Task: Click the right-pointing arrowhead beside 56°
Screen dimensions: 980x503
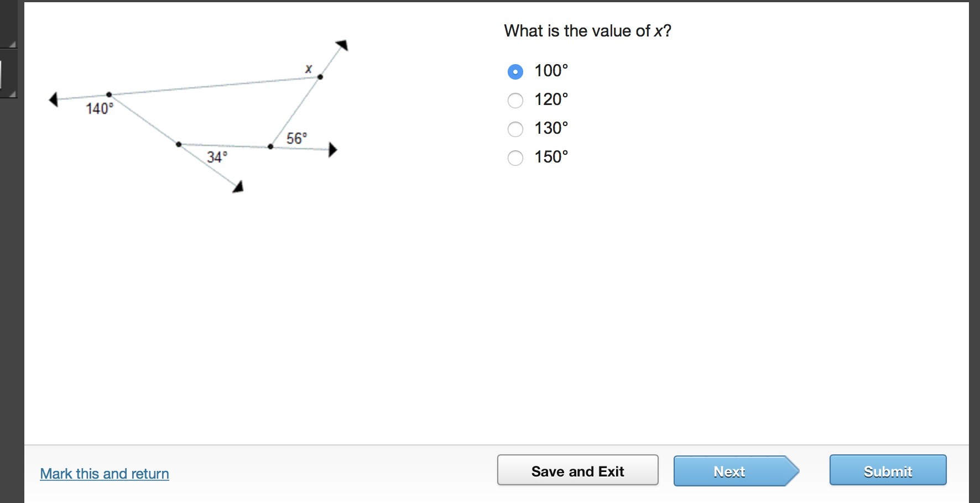Action: pyautogui.click(x=332, y=150)
